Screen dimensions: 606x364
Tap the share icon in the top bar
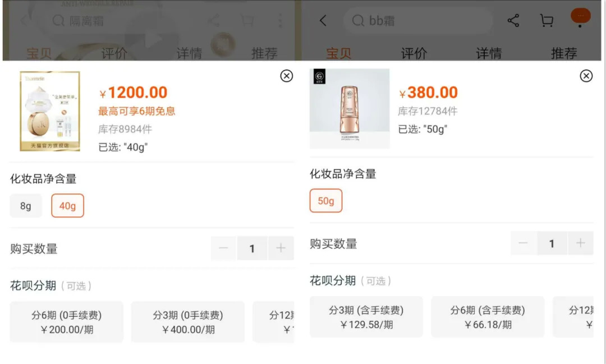tap(513, 21)
